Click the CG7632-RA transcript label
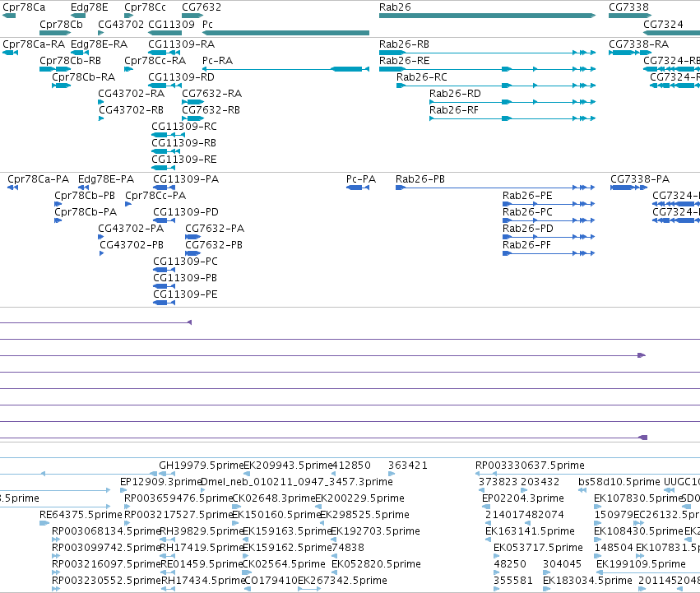700x593 pixels. (x=211, y=94)
